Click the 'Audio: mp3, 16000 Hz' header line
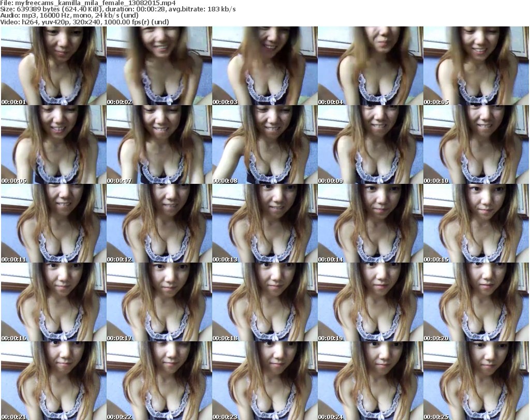Screen dimensions: 530x420 tap(69, 16)
